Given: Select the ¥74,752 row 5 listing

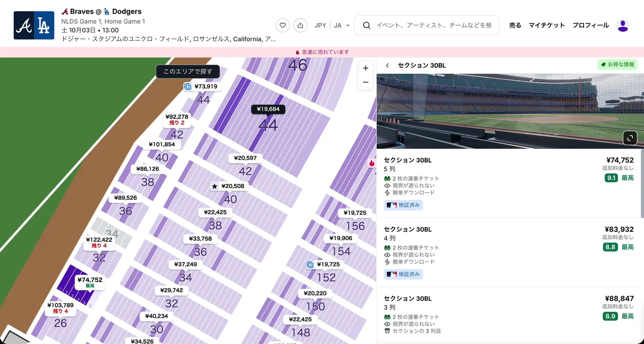Looking at the screenshot, I should point(509,183).
